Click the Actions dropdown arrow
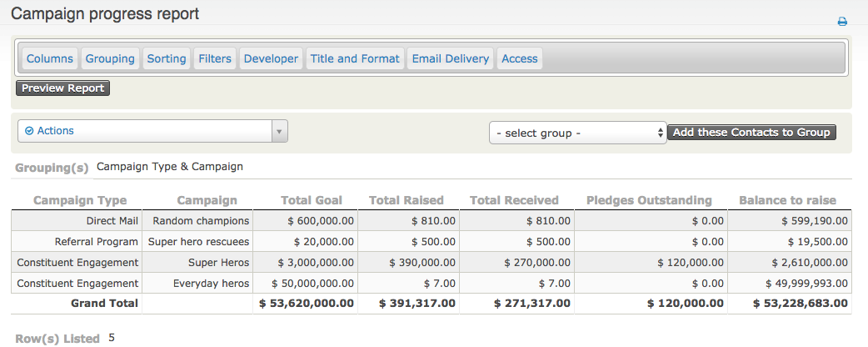This screenshot has height=347, width=868. click(x=280, y=131)
